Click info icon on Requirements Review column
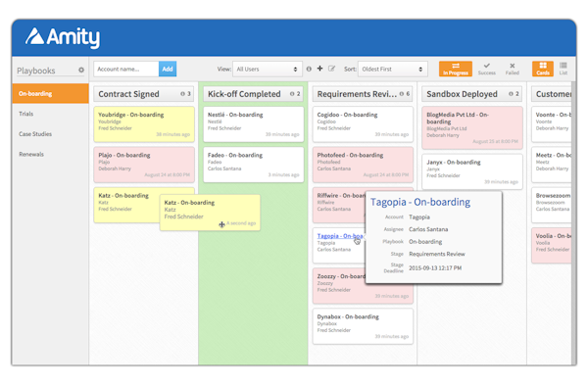The height and width of the screenshot is (385, 588). point(402,94)
